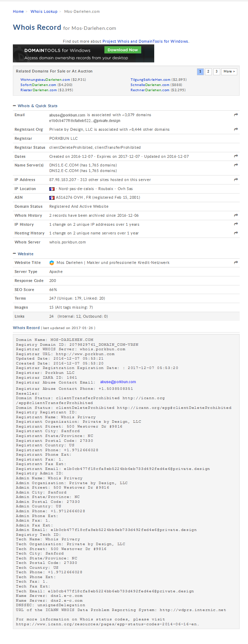248x644 pixels.
Task: Go to Home breadcrumb
Action: point(18,11)
